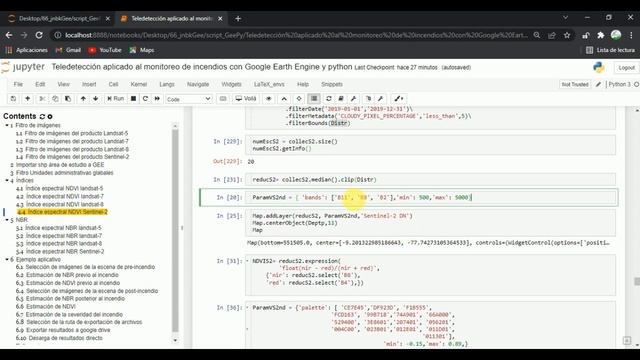The height and width of the screenshot is (360, 640).
Task: Click the notebook vertical scrollbar
Action: [637, 281]
